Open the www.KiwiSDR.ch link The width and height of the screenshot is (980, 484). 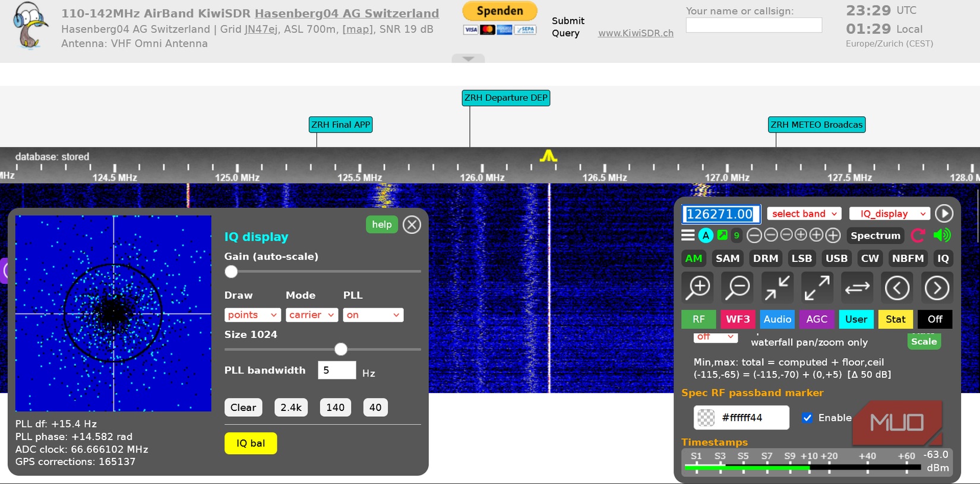[636, 33]
